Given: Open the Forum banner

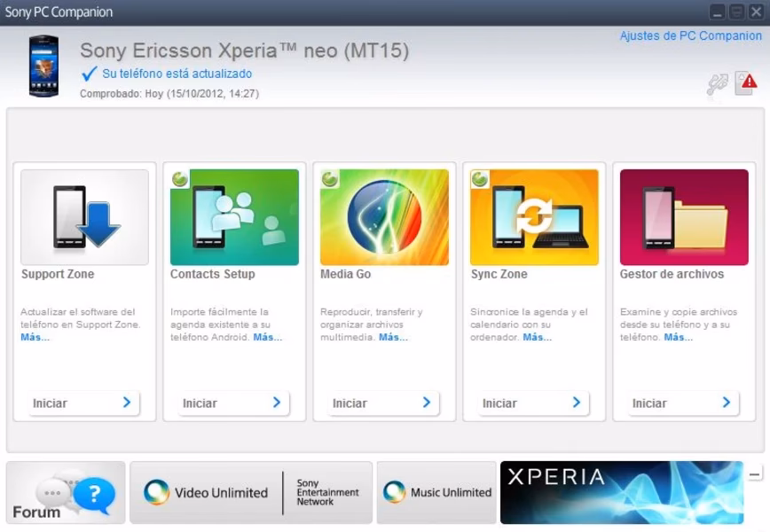Looking at the screenshot, I should pyautogui.click(x=66, y=492).
